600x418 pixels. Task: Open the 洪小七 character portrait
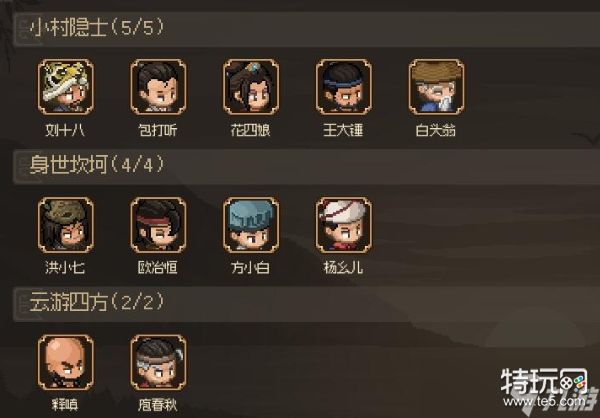coord(65,225)
